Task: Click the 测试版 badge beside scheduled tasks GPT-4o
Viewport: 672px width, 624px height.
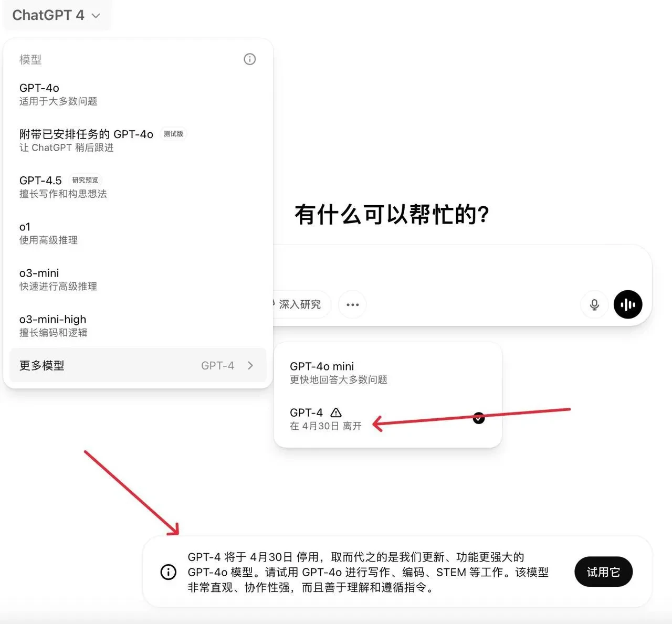Action: [x=173, y=134]
